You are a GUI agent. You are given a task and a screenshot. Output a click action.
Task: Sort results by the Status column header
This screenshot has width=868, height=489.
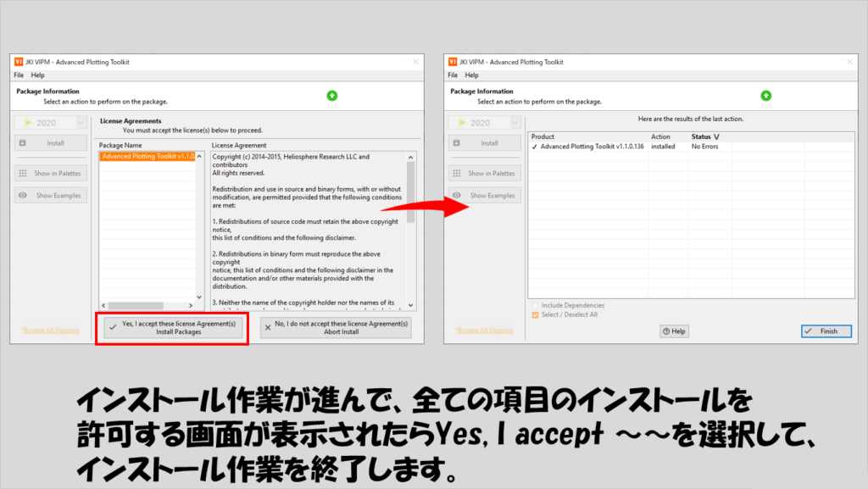pos(704,136)
